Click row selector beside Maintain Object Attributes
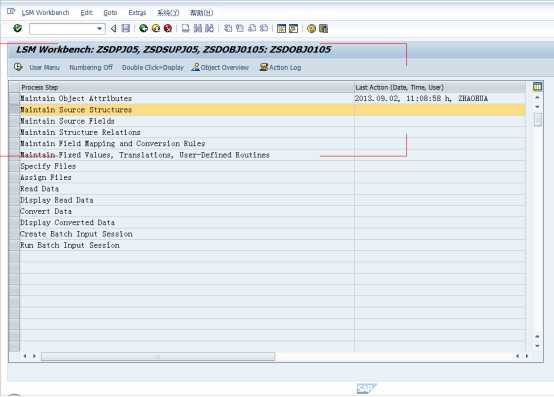 (x=14, y=99)
